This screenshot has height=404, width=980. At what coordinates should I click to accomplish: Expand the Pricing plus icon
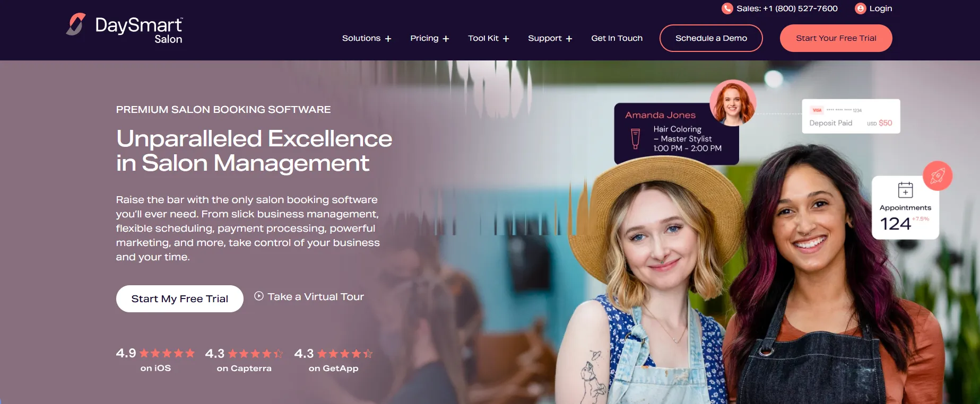(446, 39)
